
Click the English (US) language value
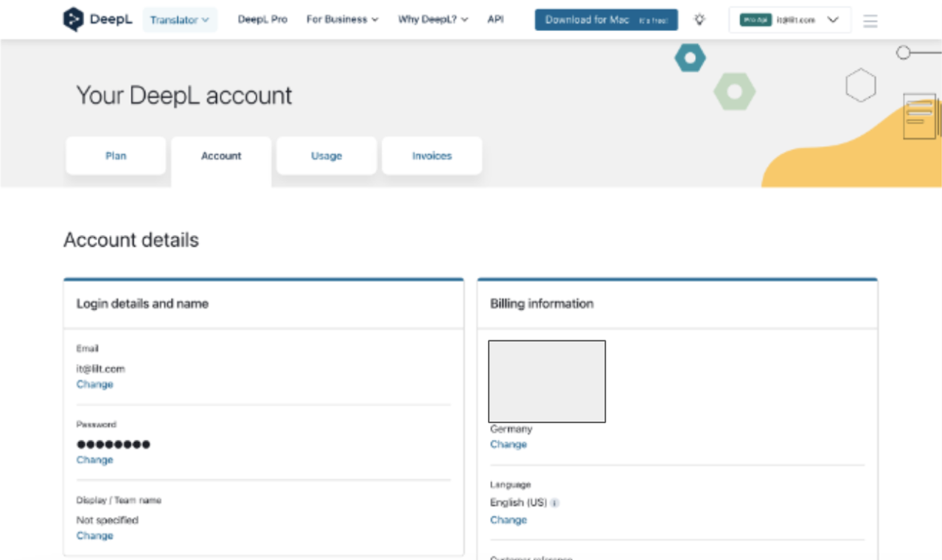[x=518, y=503]
